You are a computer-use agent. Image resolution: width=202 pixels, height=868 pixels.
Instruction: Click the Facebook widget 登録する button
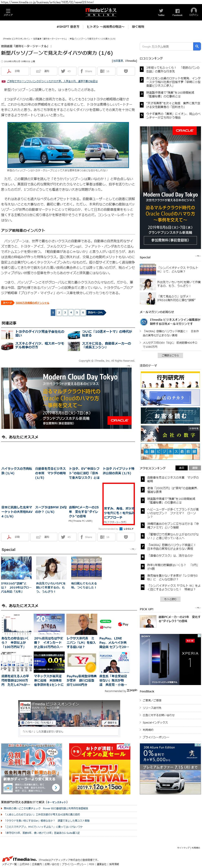[x=110, y=722]
